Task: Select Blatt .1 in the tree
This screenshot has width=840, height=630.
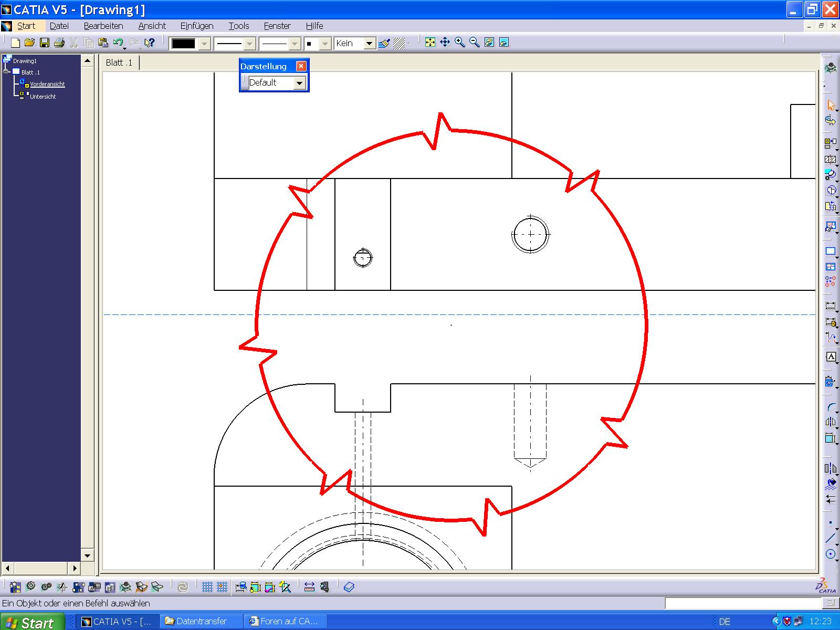Action: click(x=30, y=72)
